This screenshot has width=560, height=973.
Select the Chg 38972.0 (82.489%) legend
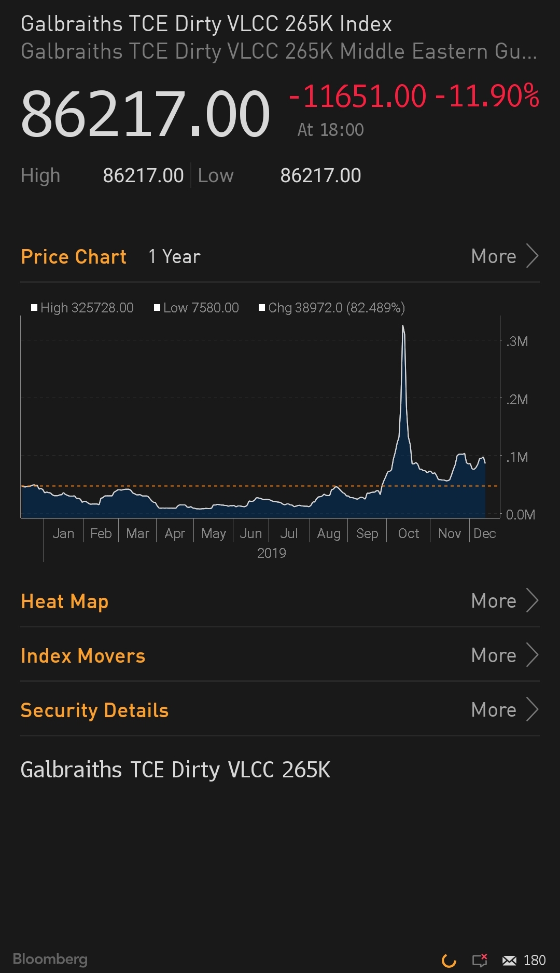(332, 308)
